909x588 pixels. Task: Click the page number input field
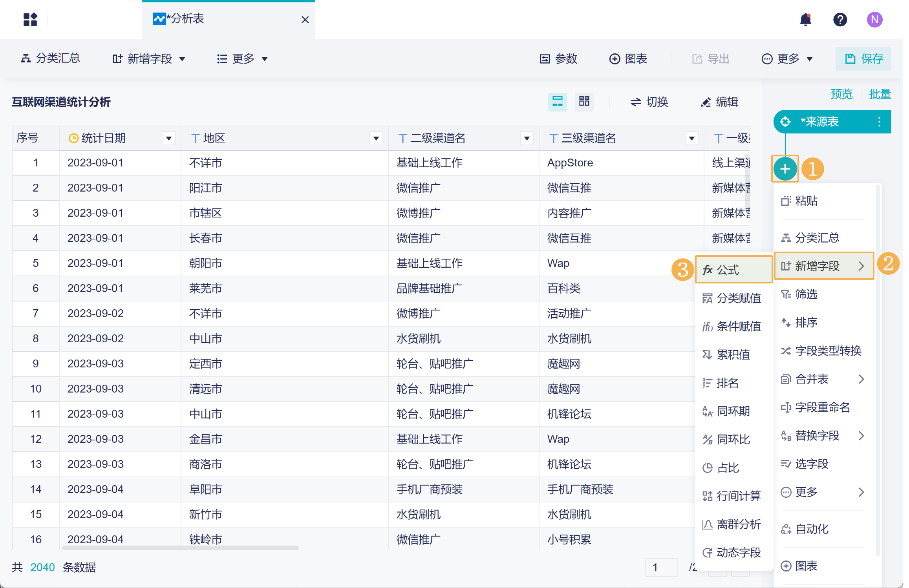click(x=661, y=567)
